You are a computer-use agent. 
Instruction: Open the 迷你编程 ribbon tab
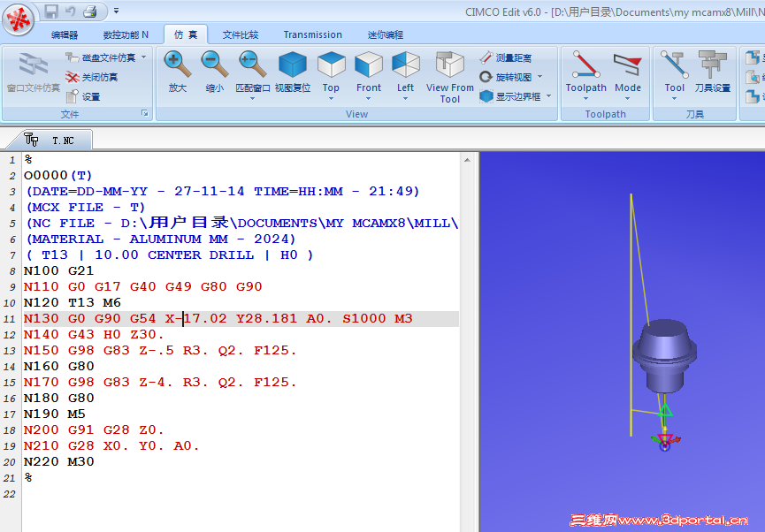386,34
